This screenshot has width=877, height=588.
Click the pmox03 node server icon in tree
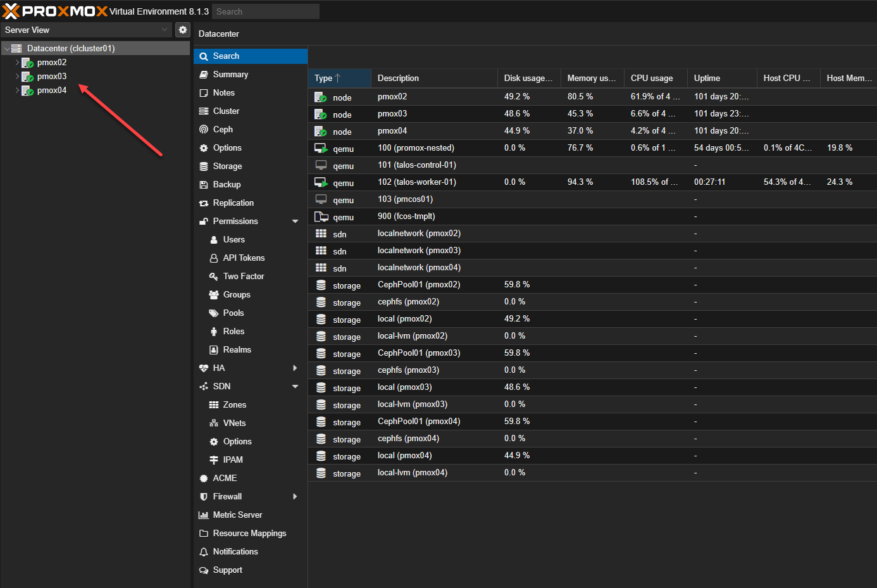[27, 77]
